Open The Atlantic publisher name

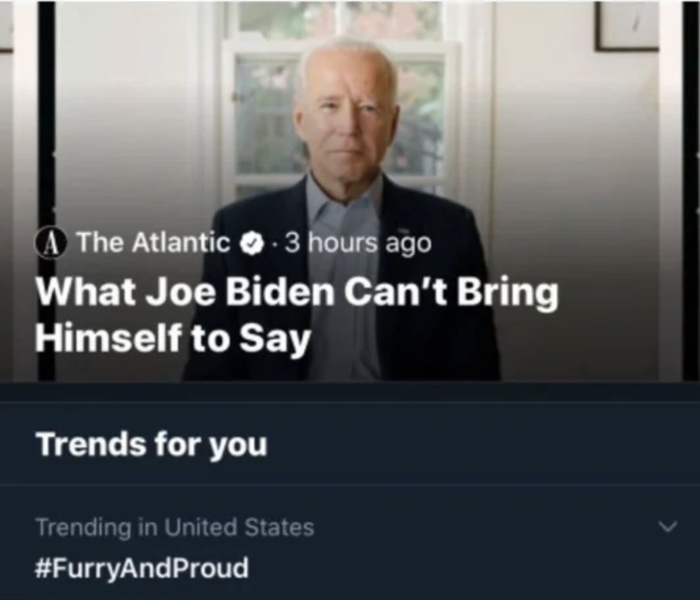[154, 243]
